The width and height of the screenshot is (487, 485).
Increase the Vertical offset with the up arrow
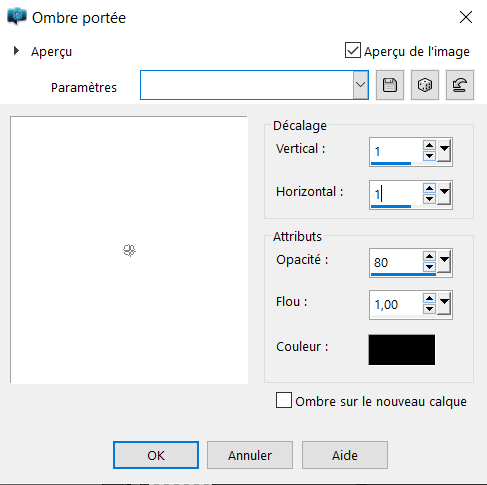pos(429,145)
